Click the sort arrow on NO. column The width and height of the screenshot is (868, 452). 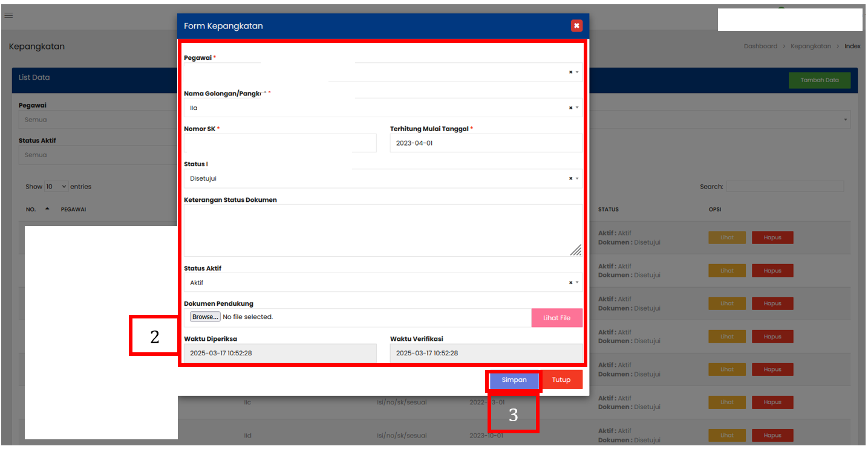pyautogui.click(x=47, y=209)
